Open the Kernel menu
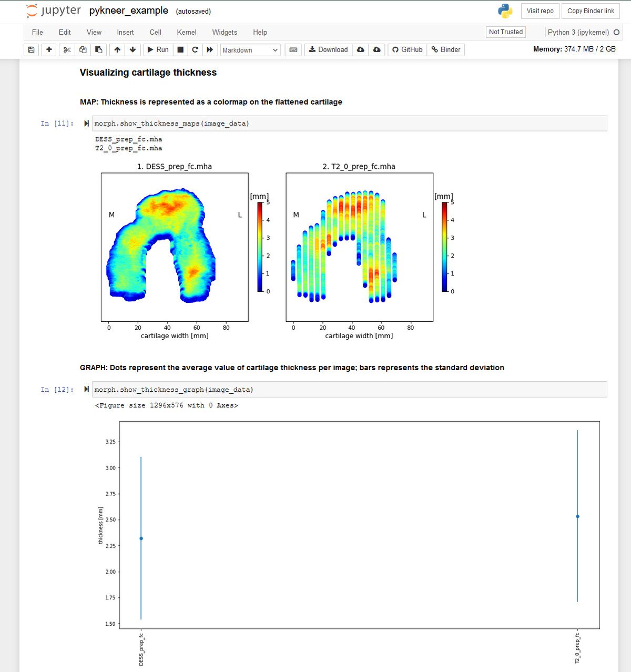Screen dimensions: 631x672 click(187, 32)
